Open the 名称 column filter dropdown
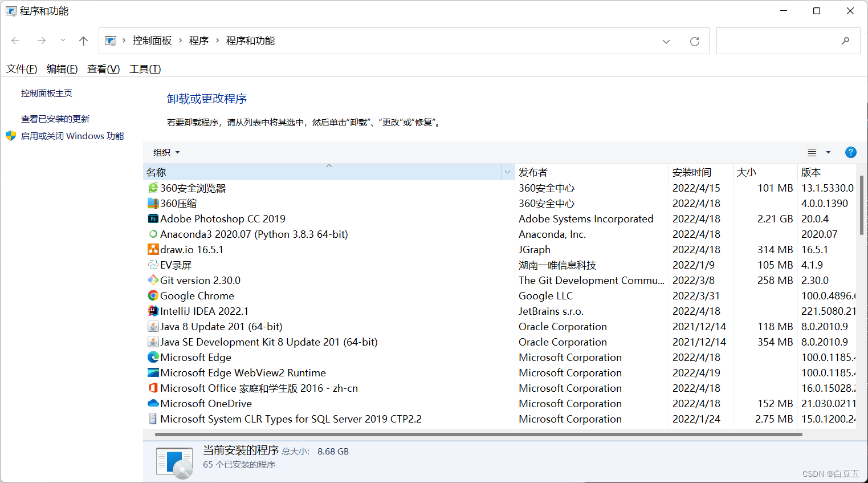Image resolution: width=868 pixels, height=483 pixels. click(507, 172)
